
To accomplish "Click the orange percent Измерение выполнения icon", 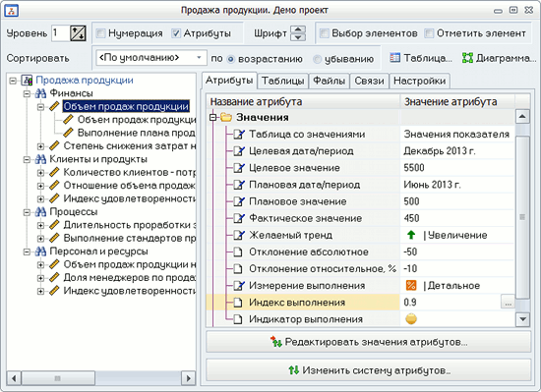I will tap(411, 286).
